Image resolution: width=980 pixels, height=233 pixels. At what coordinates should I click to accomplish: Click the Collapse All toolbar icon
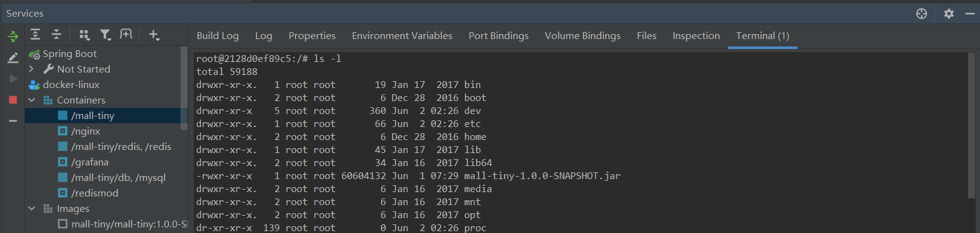(x=56, y=35)
